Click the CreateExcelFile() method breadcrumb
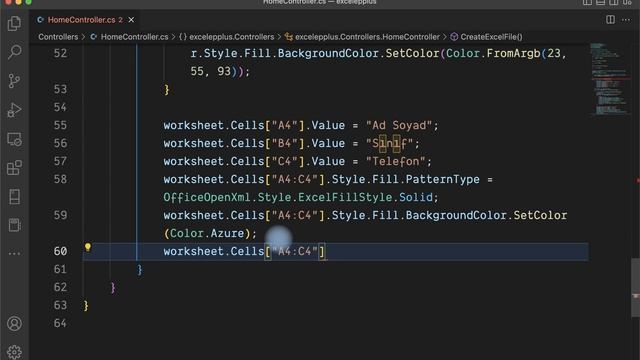This screenshot has width=640, height=360. pos(487,37)
